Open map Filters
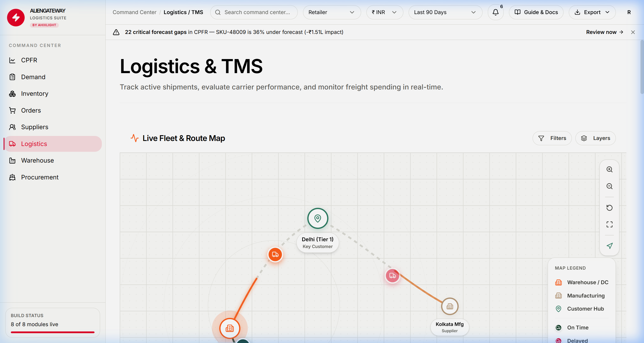Image resolution: width=644 pixels, height=343 pixels. point(552,138)
